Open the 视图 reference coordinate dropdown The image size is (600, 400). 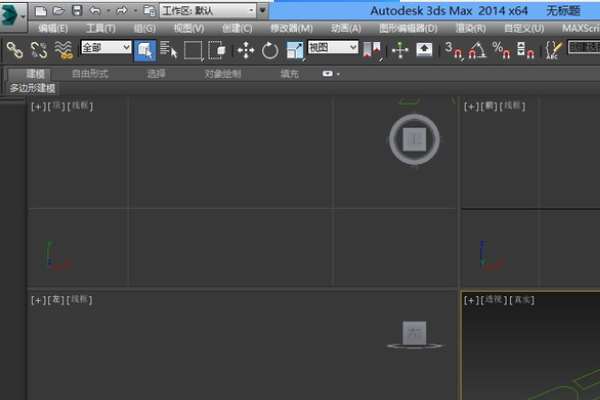tap(333, 47)
